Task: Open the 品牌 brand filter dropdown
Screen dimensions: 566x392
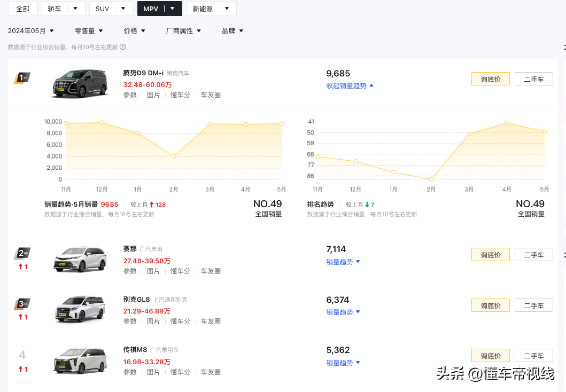Action: (232, 30)
